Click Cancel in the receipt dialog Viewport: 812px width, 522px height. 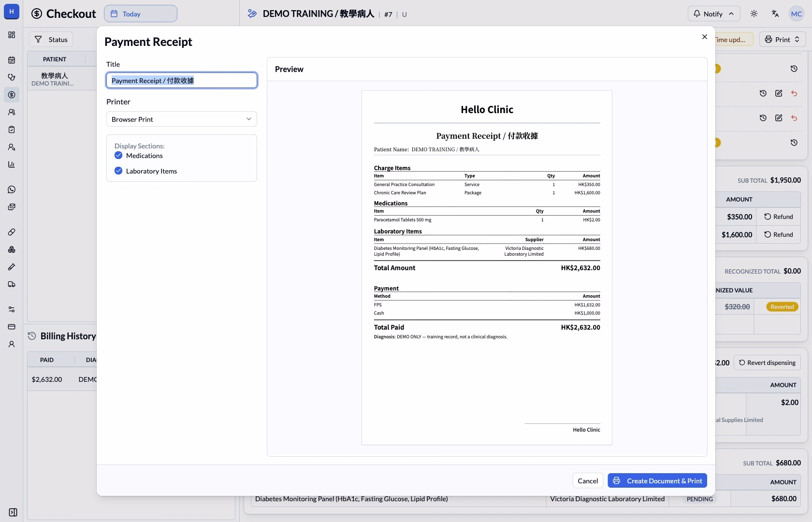pos(588,480)
